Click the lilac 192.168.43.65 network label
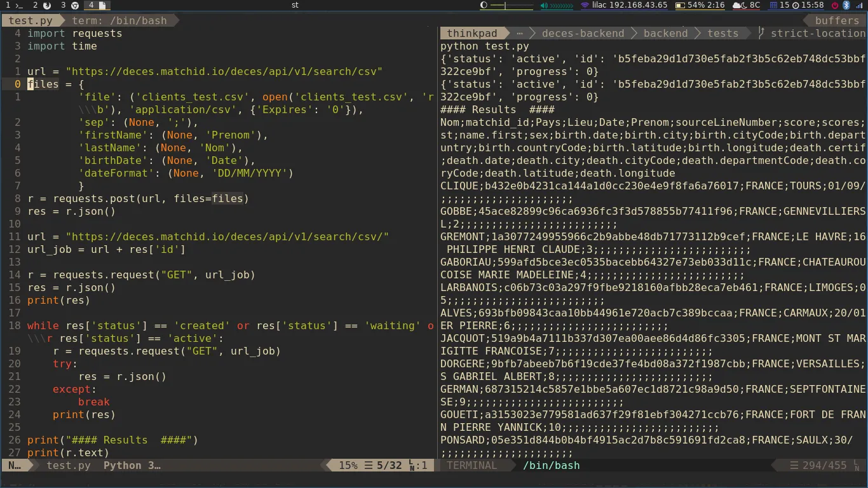Image resolution: width=868 pixels, height=488 pixels. [629, 5]
